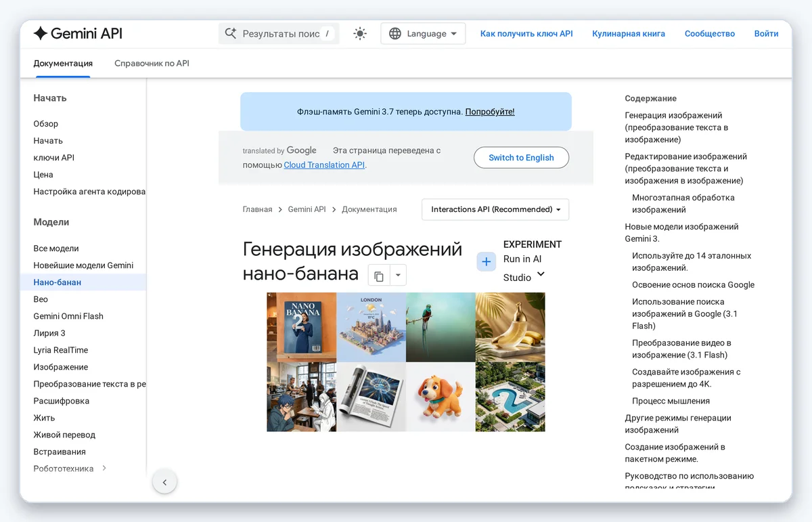Open 'Живой перевод' sidebar item
The image size is (812, 522).
point(64,435)
